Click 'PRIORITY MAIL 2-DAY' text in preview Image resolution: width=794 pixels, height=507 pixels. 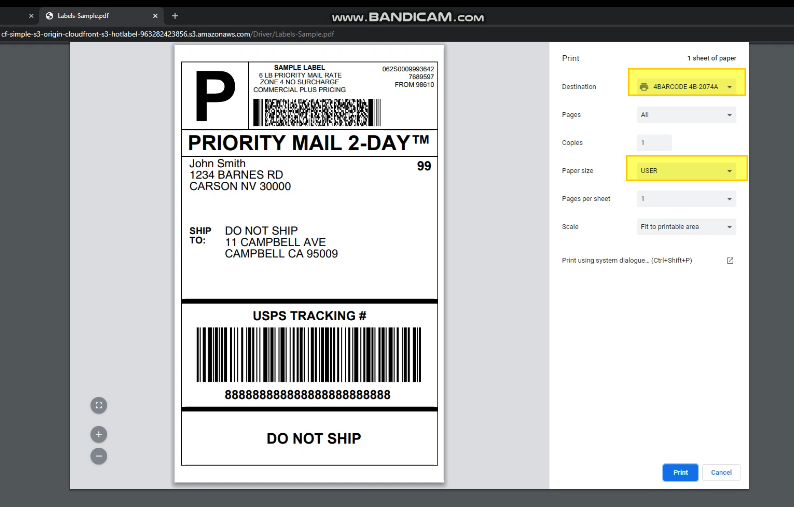click(x=308, y=143)
